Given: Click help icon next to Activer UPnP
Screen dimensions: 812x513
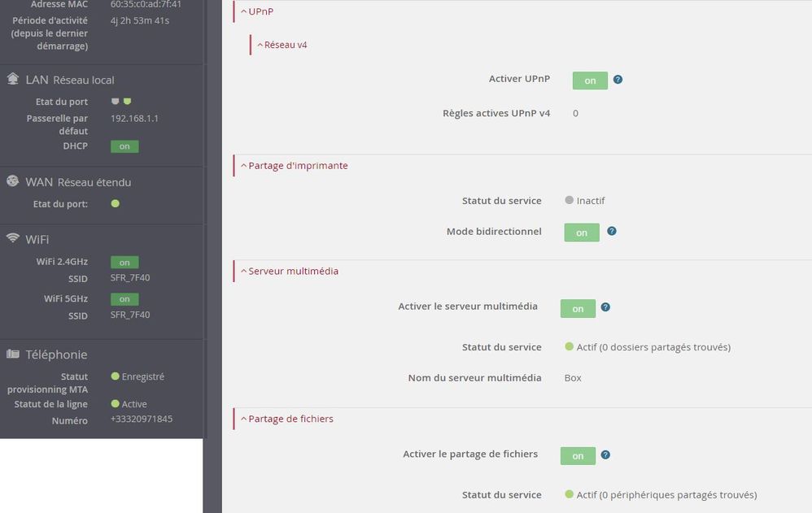Looking at the screenshot, I should [x=618, y=80].
